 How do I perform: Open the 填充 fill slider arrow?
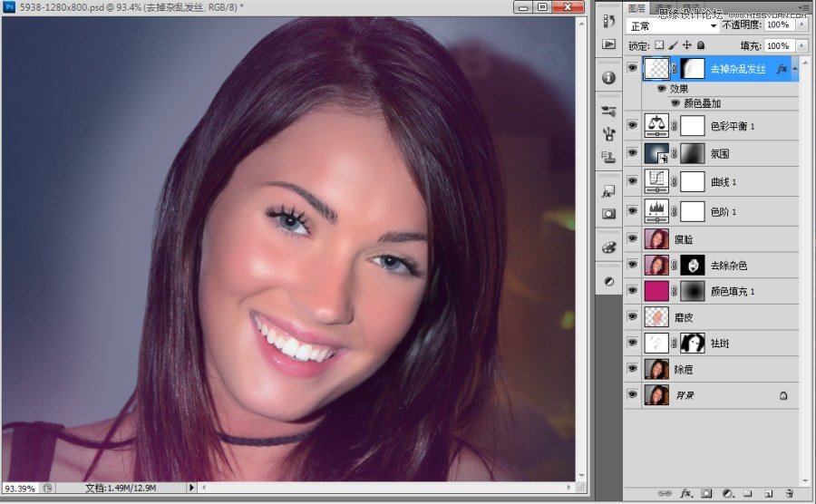(801, 45)
